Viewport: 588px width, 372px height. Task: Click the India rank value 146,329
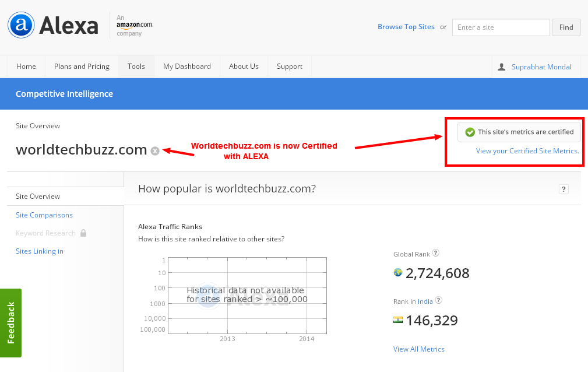pyautogui.click(x=432, y=321)
